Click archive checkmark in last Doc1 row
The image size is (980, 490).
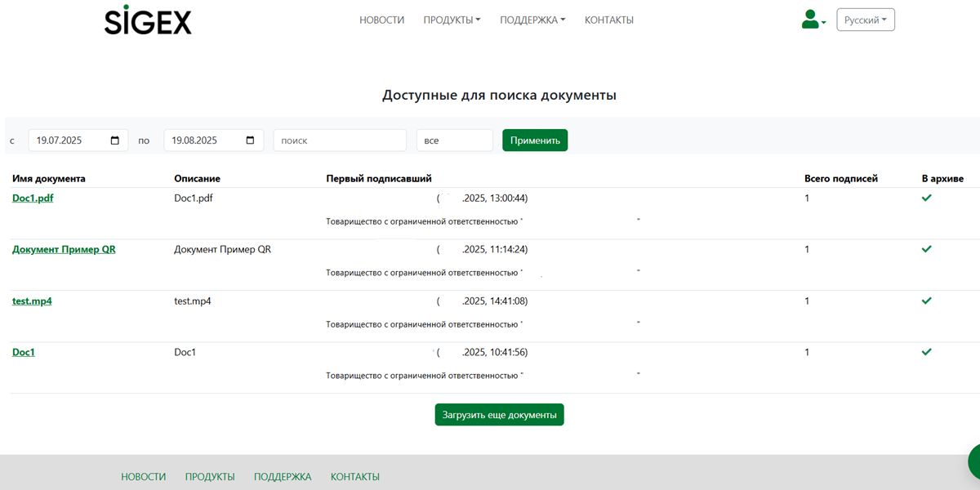tap(926, 353)
